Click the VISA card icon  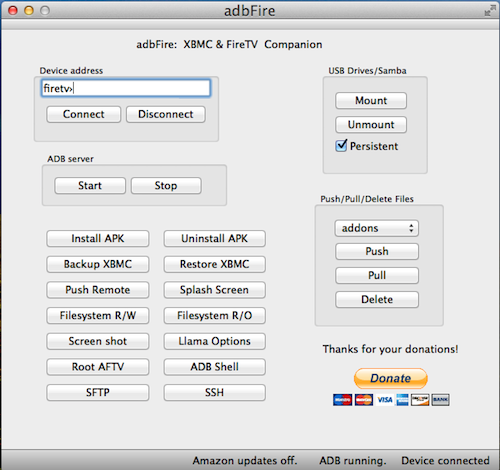click(385, 400)
